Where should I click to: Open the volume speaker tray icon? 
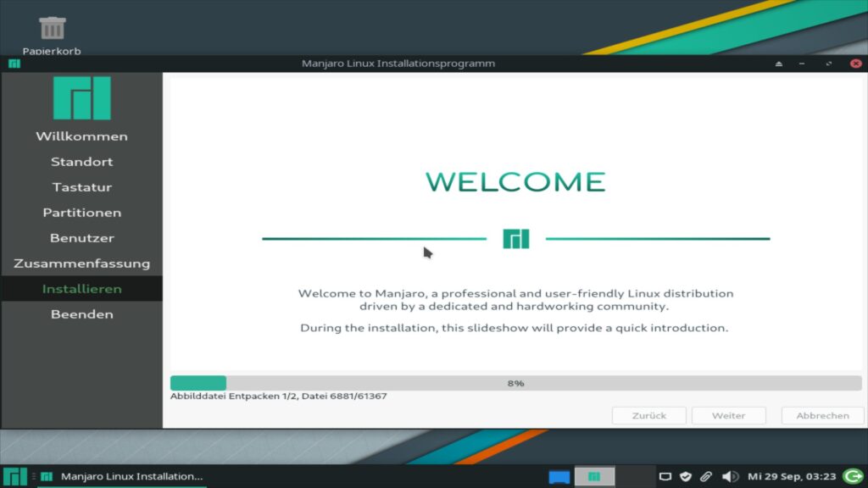[729, 476]
